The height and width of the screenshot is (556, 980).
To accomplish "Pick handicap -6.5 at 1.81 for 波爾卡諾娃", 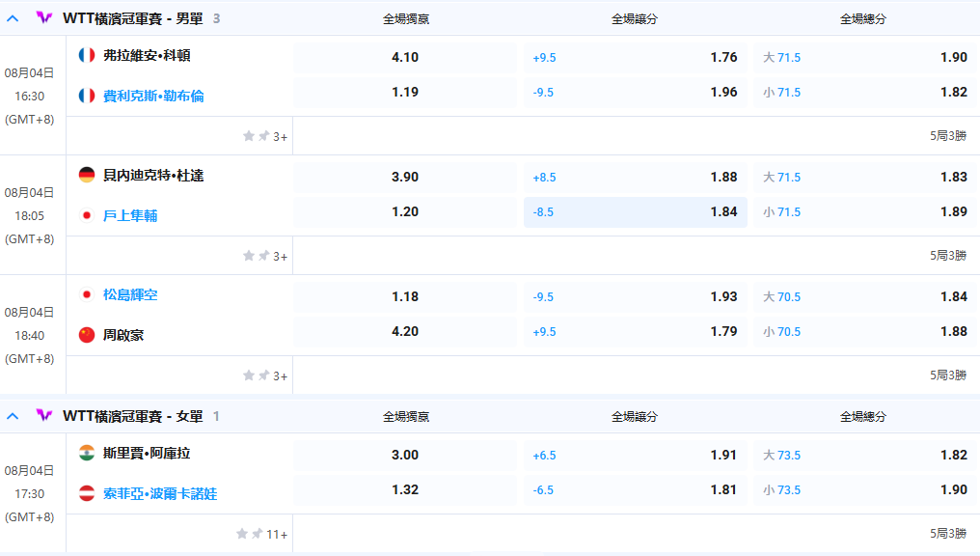I will (635, 489).
